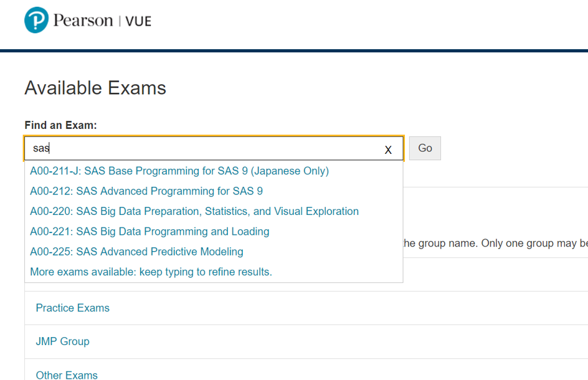Expand the JMP Group row
The height and width of the screenshot is (380, 588).
63,341
